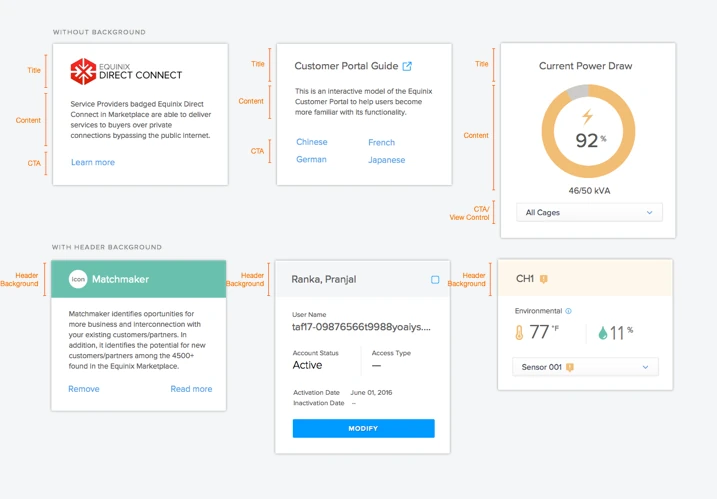Select the Japanese language link
The width and height of the screenshot is (717, 499).
tap(386, 160)
